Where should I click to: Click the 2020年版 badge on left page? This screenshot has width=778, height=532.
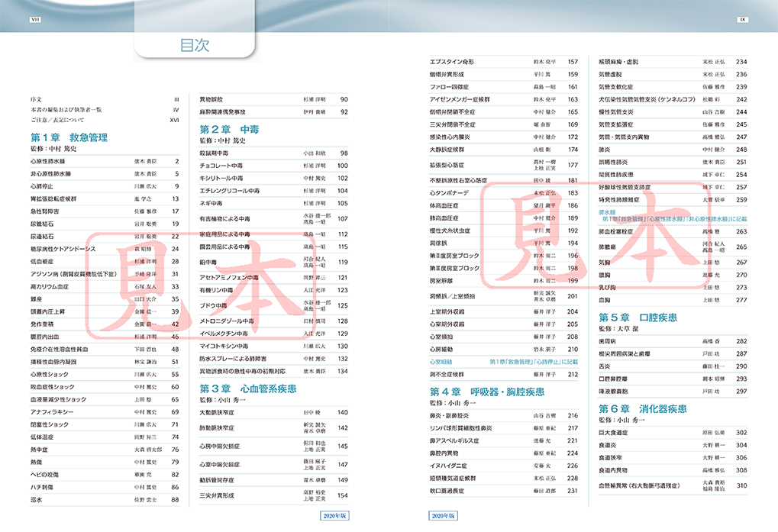click(334, 516)
